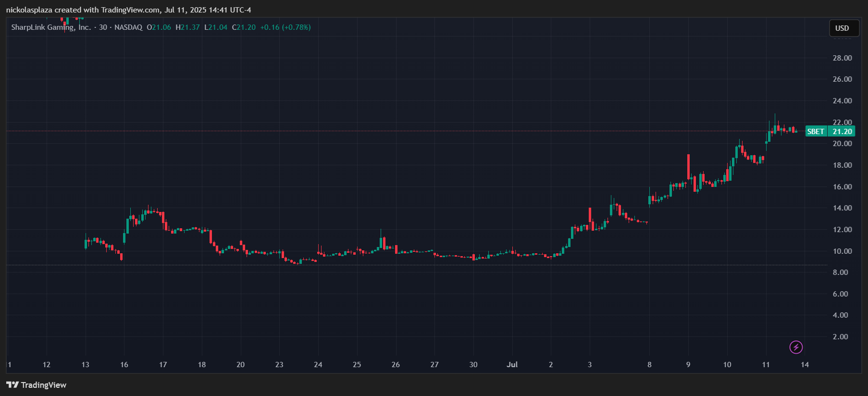Select the low value L21.04
This screenshot has width=868, height=396.
216,27
